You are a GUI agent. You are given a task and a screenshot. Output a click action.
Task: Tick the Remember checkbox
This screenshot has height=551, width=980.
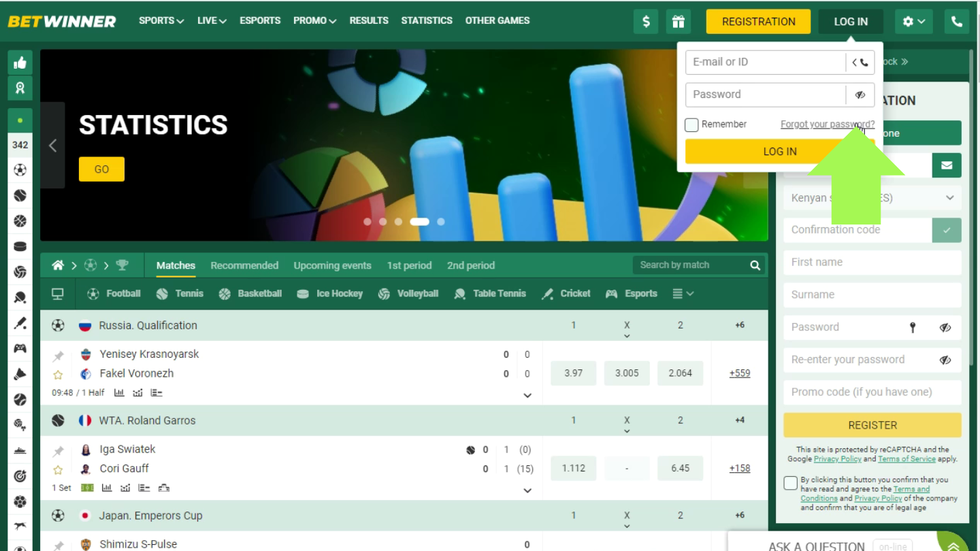click(x=691, y=124)
